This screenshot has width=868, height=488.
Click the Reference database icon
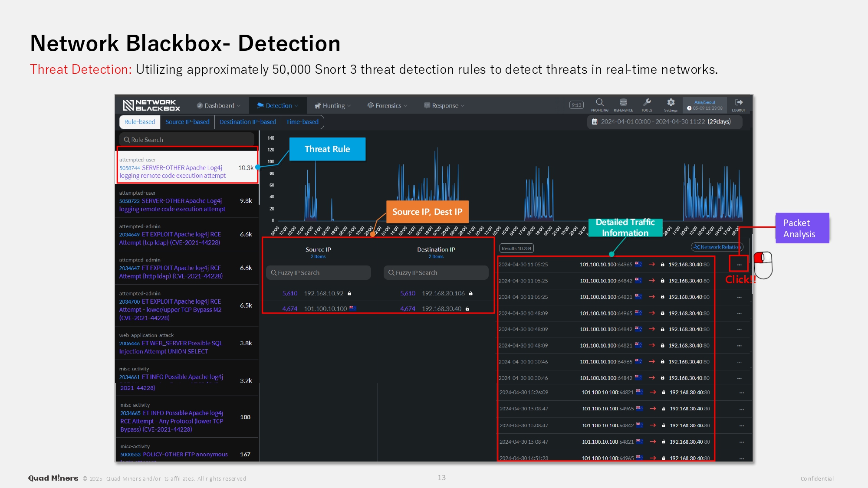[623, 103]
